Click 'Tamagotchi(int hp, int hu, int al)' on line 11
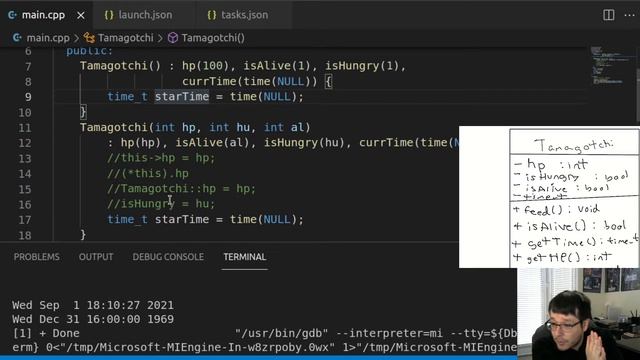The height and width of the screenshot is (360, 640). 195,127
